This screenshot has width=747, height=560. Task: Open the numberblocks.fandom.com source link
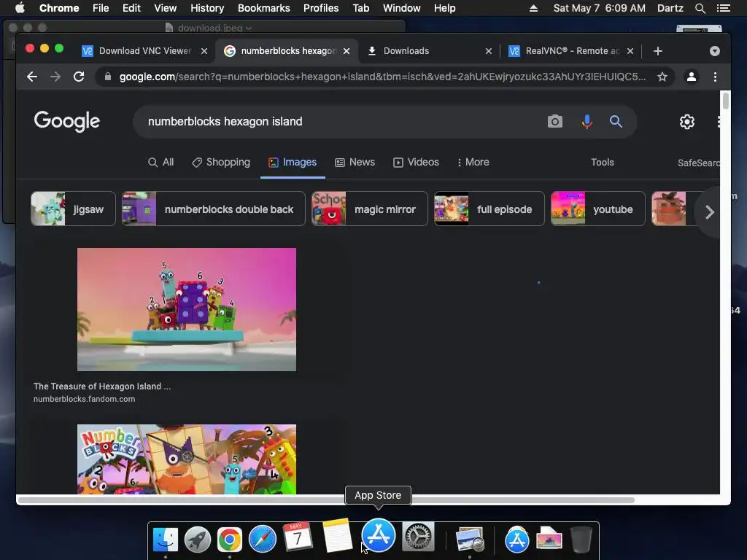(85, 399)
